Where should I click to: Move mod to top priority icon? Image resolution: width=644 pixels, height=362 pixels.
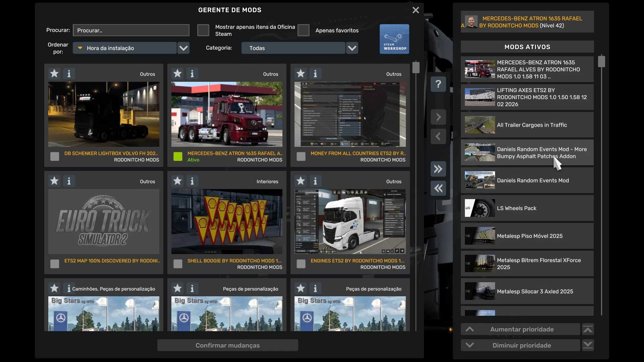(x=588, y=329)
